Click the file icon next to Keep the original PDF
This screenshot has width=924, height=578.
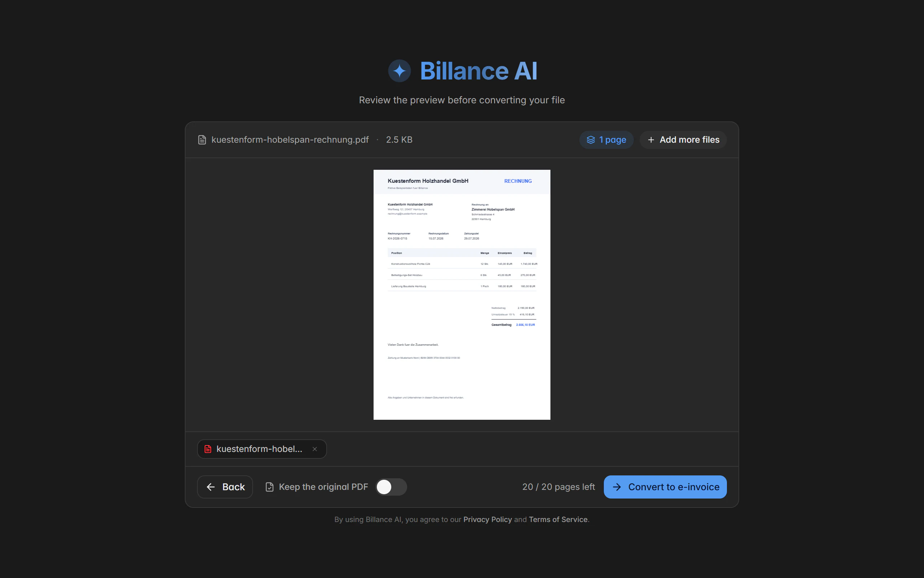pos(270,487)
